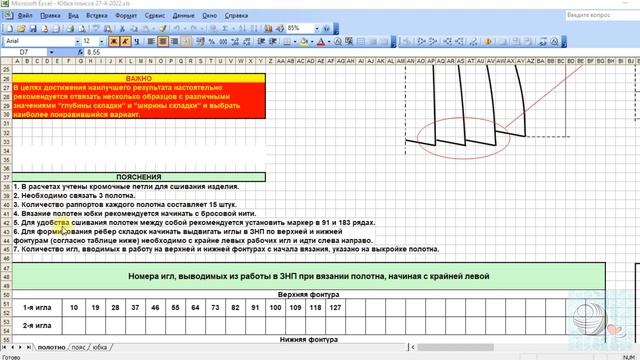Sort descending with the Z-A icon
Screen dimensions: 640x360
point(254,29)
